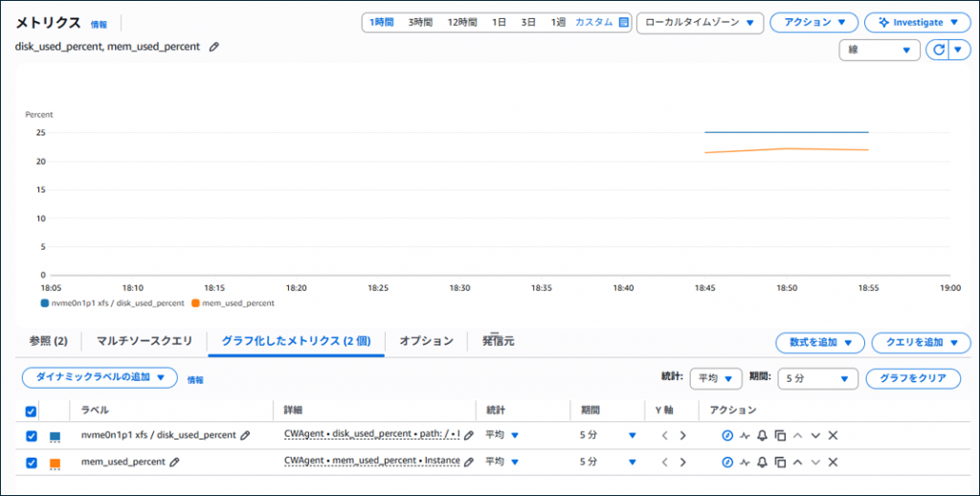Click the refresh graph icon
The height and width of the screenshot is (496, 980).
pos(937,50)
